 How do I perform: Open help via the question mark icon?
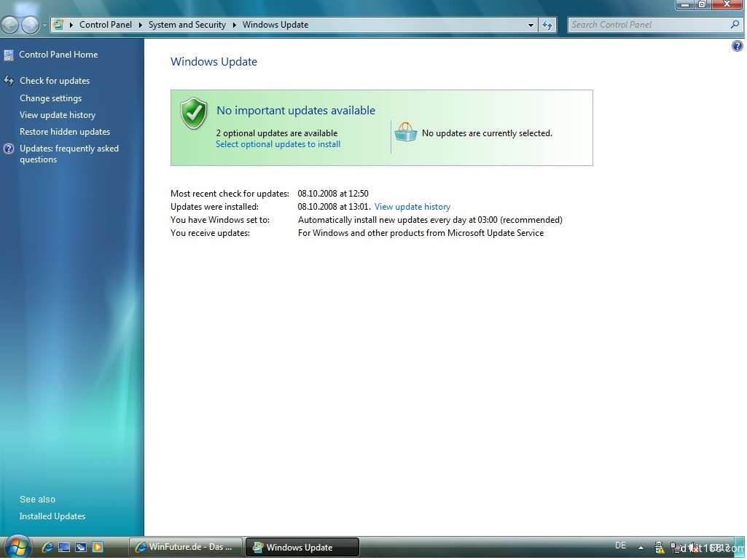[x=737, y=46]
